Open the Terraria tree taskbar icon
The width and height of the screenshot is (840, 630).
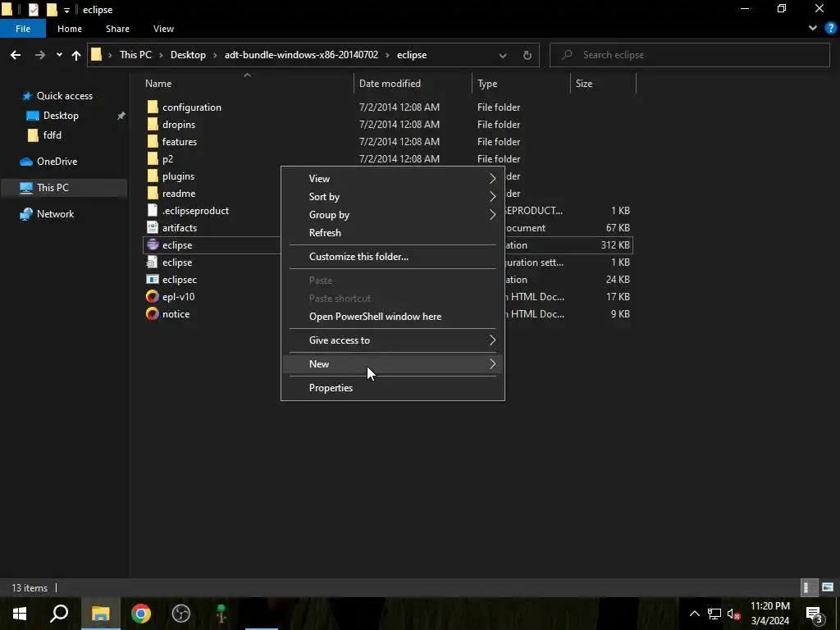pyautogui.click(x=221, y=614)
